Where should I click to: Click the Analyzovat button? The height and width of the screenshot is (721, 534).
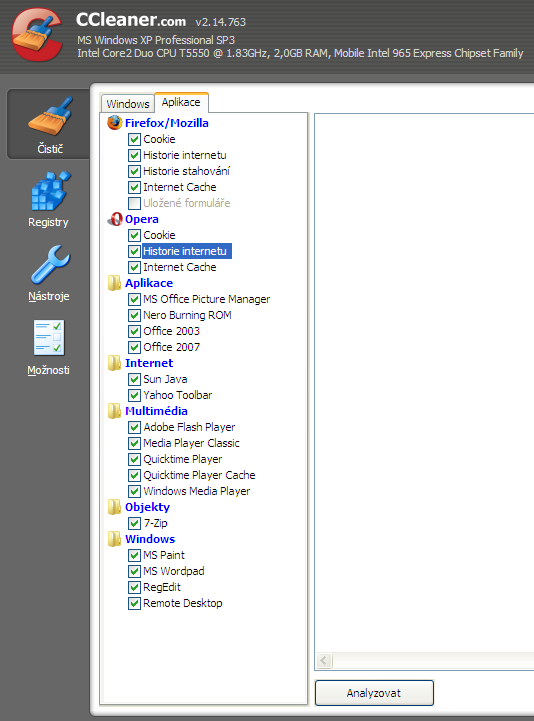coord(374,693)
